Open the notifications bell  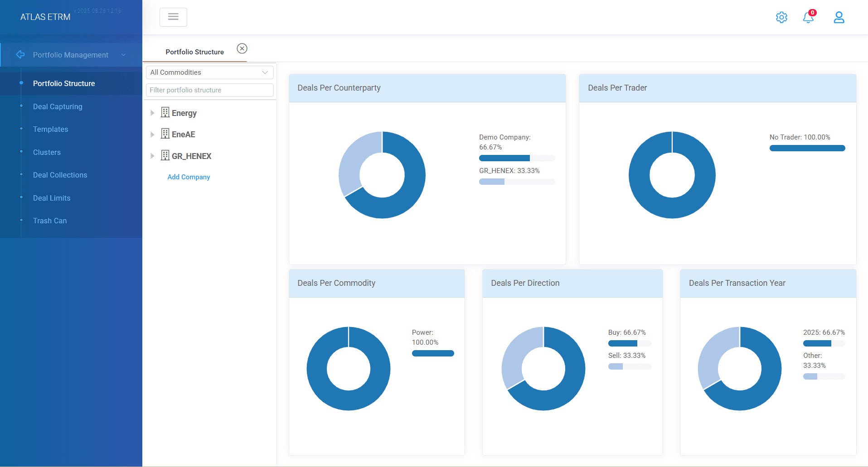pyautogui.click(x=809, y=17)
